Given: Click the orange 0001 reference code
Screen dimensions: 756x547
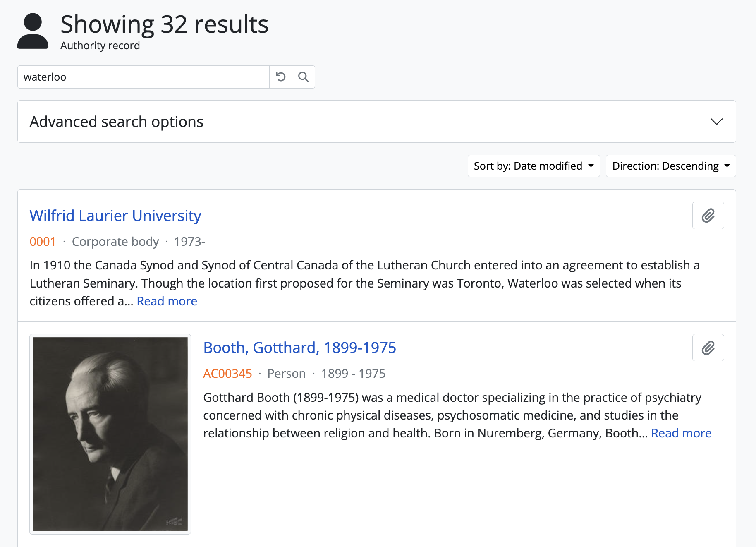Looking at the screenshot, I should point(43,242).
